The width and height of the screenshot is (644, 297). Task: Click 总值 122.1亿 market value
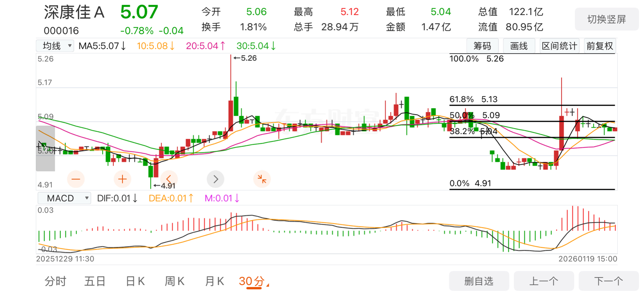(x=510, y=12)
